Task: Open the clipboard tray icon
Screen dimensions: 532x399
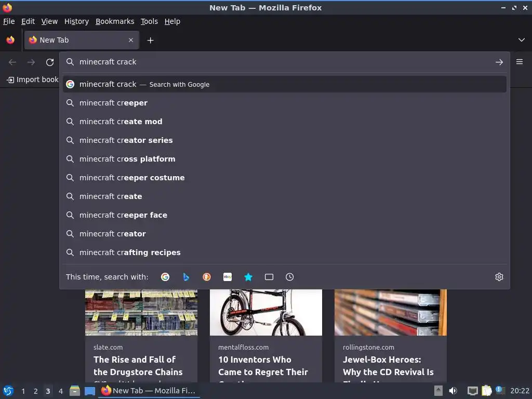Action: [486, 391]
